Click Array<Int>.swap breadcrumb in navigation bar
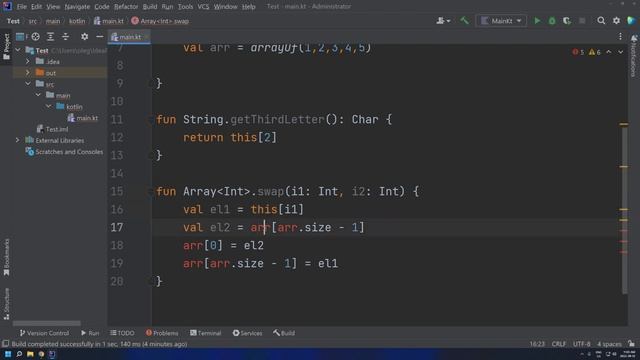The width and height of the screenshot is (640, 360). [160, 21]
